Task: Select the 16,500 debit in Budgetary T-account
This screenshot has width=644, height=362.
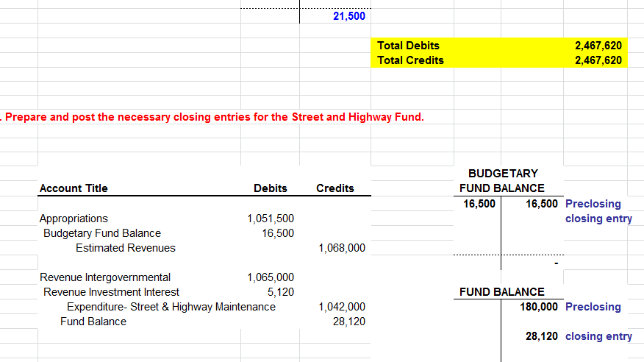Action: point(479,204)
